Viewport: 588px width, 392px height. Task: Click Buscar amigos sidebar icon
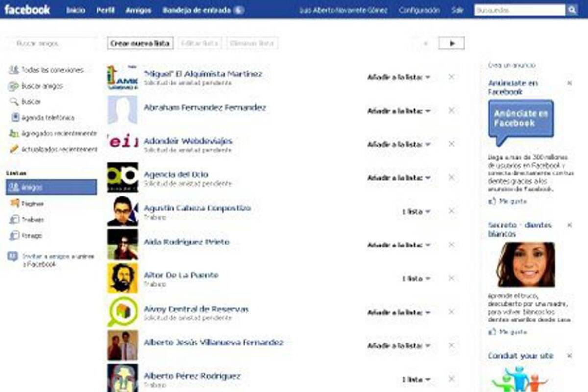14,86
